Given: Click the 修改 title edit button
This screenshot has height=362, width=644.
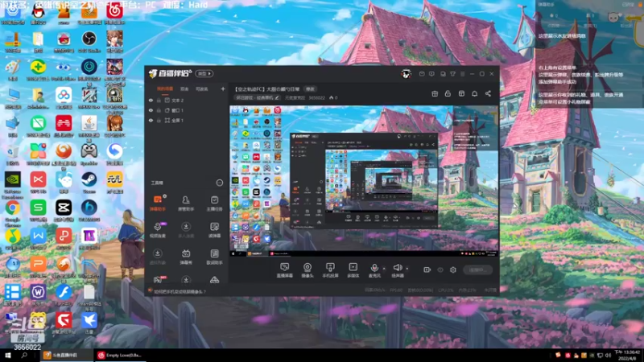Looking at the screenshot, I should tap(310, 89).
